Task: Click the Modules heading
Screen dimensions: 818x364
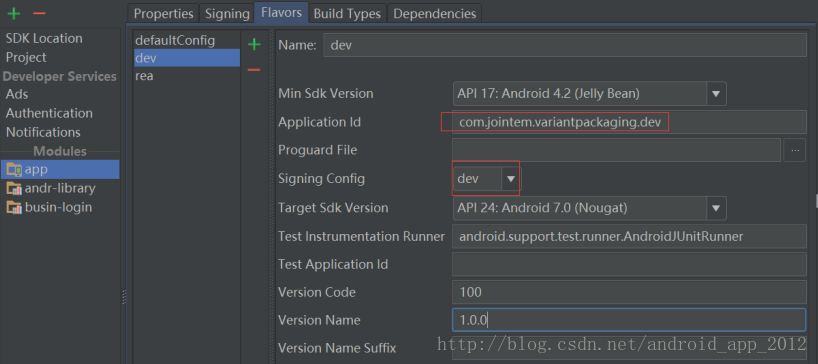Action: click(60, 151)
